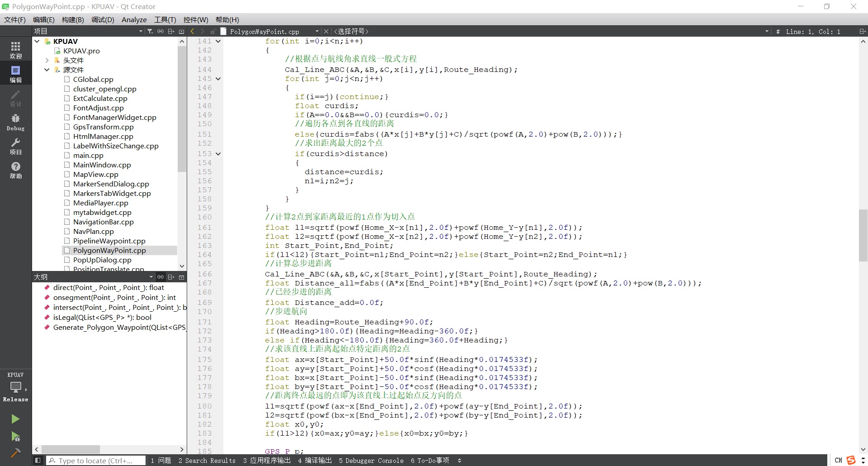Toggle the left sidebar visibility button

pos(38,461)
